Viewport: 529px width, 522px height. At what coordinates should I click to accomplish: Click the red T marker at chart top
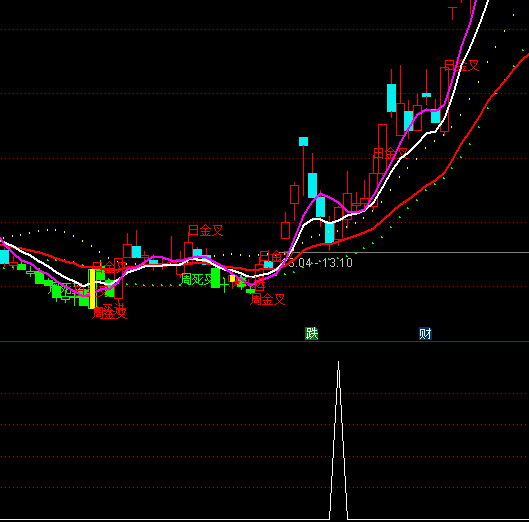[x=452, y=13]
